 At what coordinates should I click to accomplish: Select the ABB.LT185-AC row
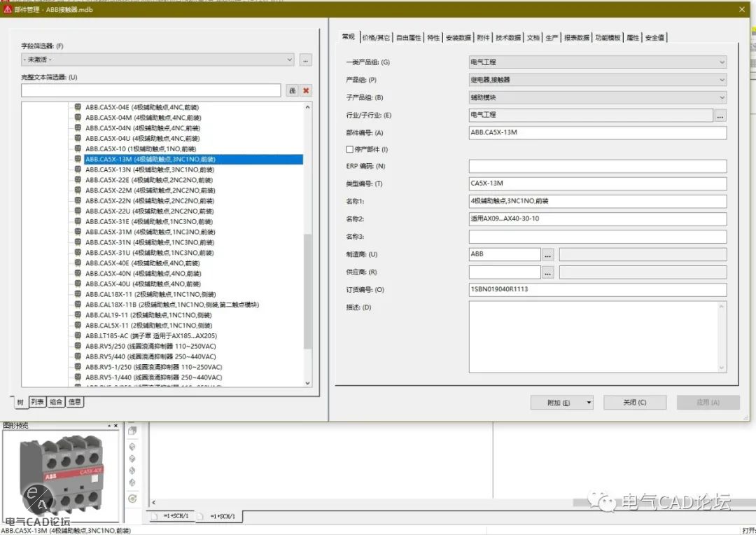click(151, 335)
